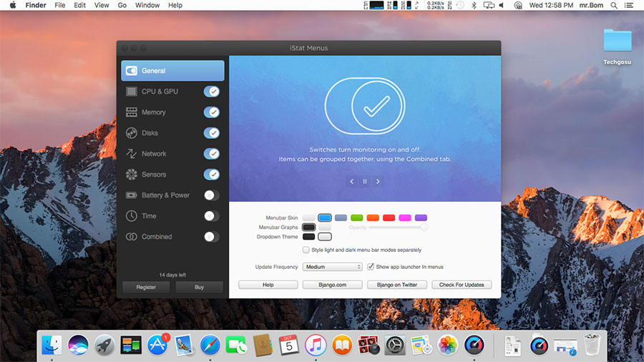The image size is (644, 362).
Task: Select the green Menubar Skin swatch
Action: click(x=357, y=217)
